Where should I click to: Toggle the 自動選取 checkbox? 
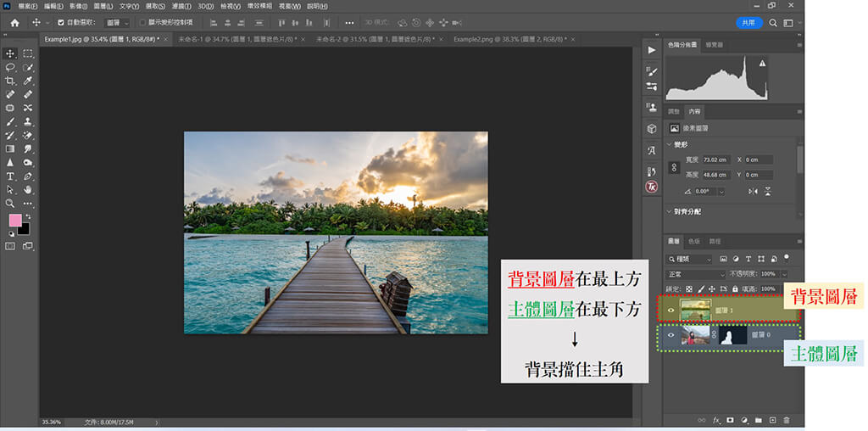(61, 23)
